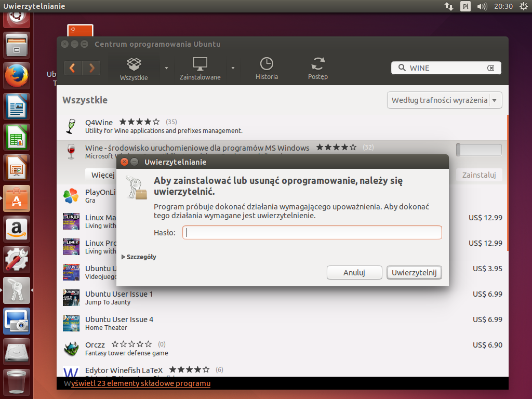Launch Firefox from the launcher

pyautogui.click(x=17, y=76)
